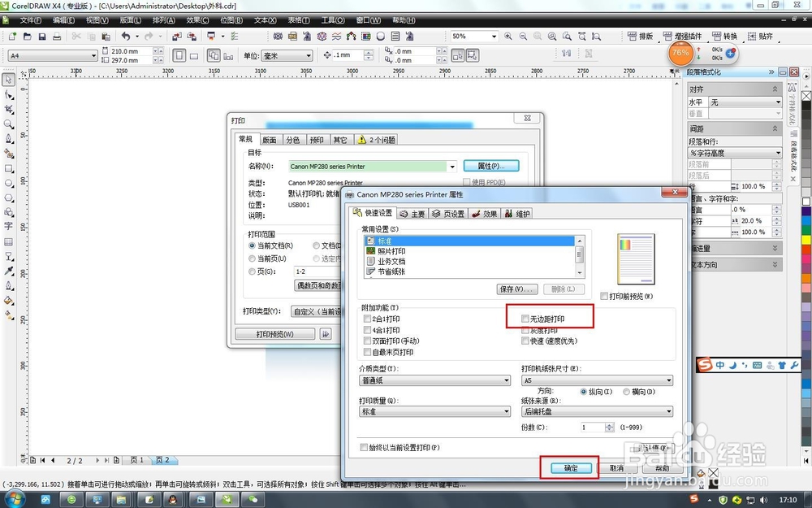The image size is (812, 508).
Task: Click the New document icon in toolbar
Action: click(x=12, y=37)
